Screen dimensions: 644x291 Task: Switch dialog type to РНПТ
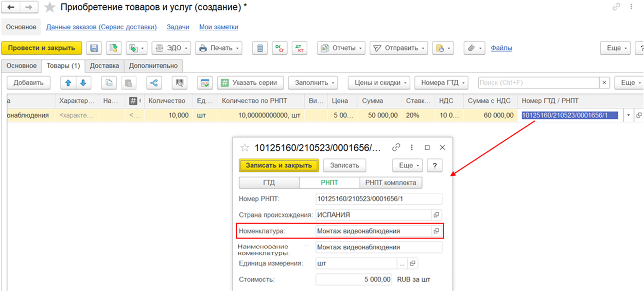point(329,183)
